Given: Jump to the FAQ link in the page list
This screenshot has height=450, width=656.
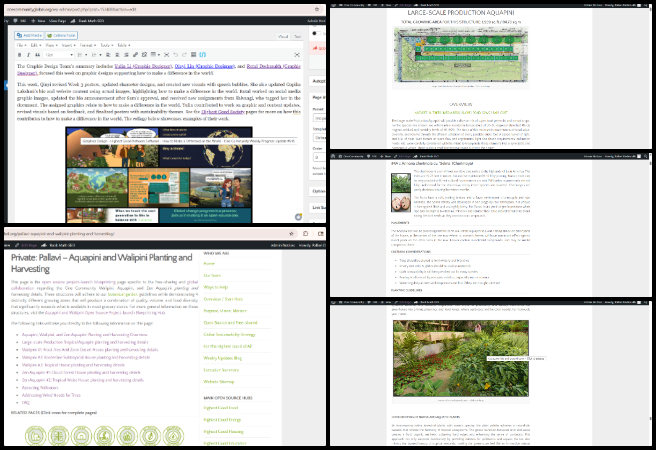Looking at the screenshot, I should pyautogui.click(x=26, y=402).
